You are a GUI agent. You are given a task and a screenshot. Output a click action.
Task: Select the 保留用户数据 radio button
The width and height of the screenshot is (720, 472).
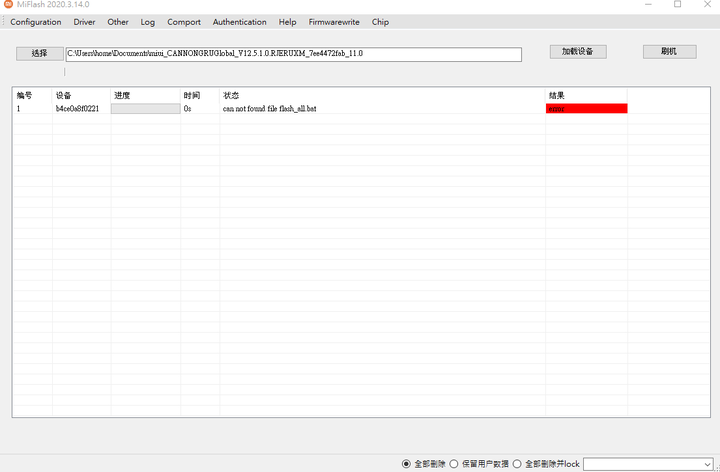(x=454, y=464)
